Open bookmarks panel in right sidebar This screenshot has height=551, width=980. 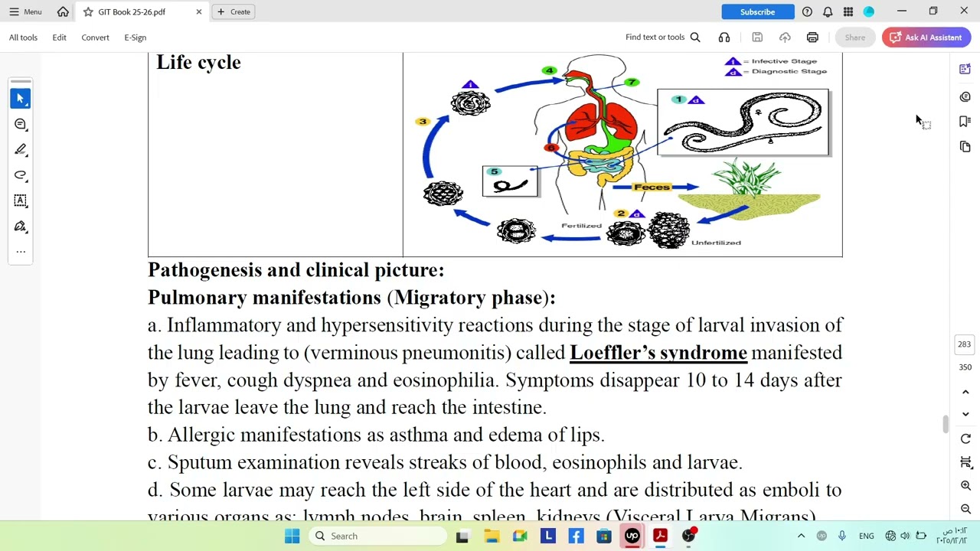click(x=965, y=121)
